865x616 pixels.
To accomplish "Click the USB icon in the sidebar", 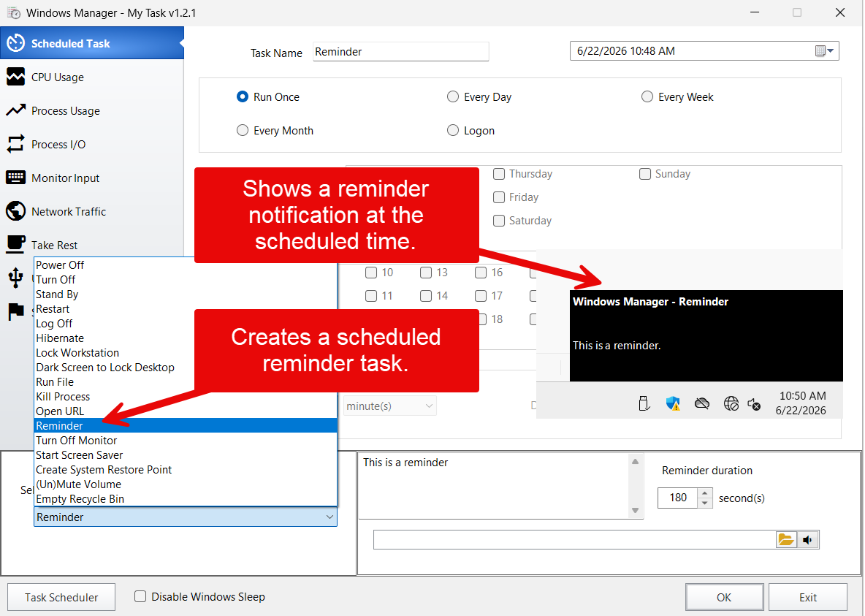I will [15, 278].
